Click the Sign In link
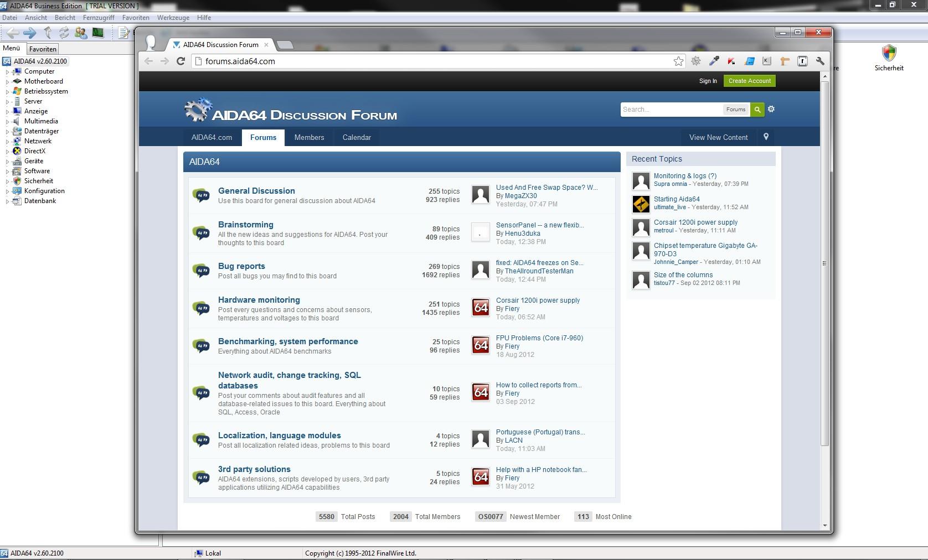The width and height of the screenshot is (928, 560). [x=708, y=81]
